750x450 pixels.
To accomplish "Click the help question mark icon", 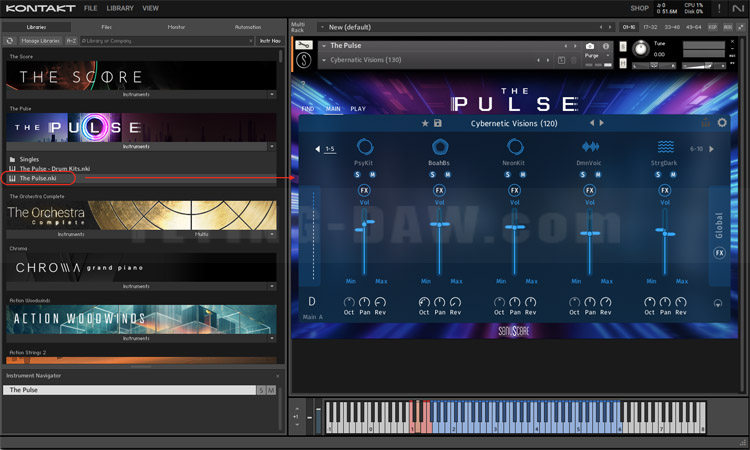I will [x=303, y=84].
